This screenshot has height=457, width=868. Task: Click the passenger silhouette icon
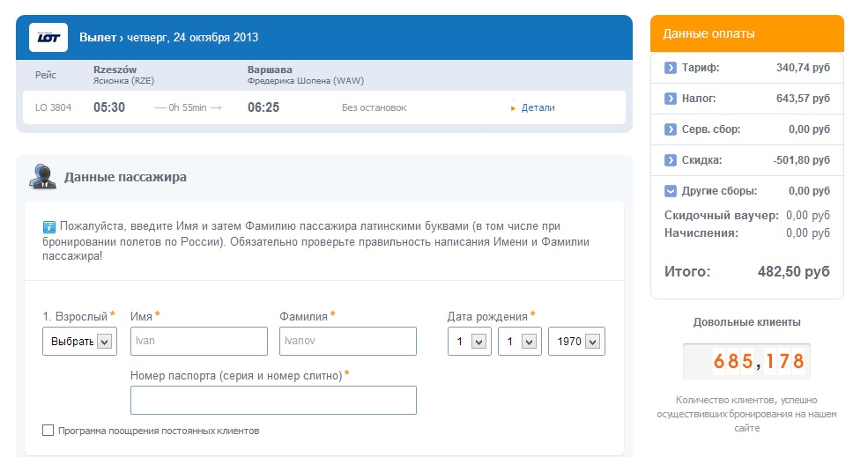pyautogui.click(x=42, y=177)
